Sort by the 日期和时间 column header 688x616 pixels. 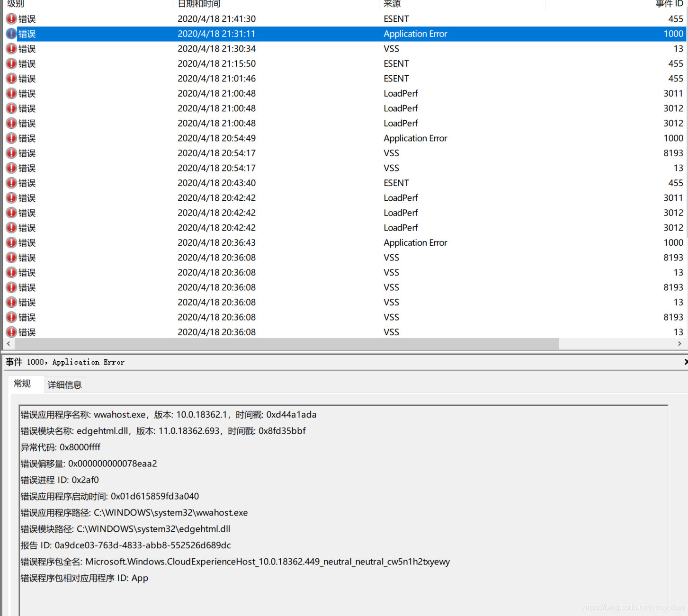click(199, 4)
